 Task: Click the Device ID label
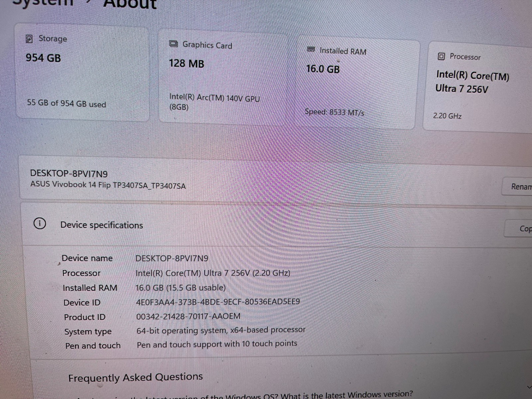(82, 303)
